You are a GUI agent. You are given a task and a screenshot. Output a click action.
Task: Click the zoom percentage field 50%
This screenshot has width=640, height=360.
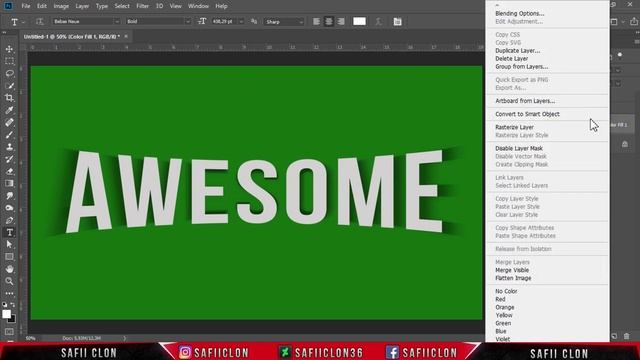coord(31,338)
